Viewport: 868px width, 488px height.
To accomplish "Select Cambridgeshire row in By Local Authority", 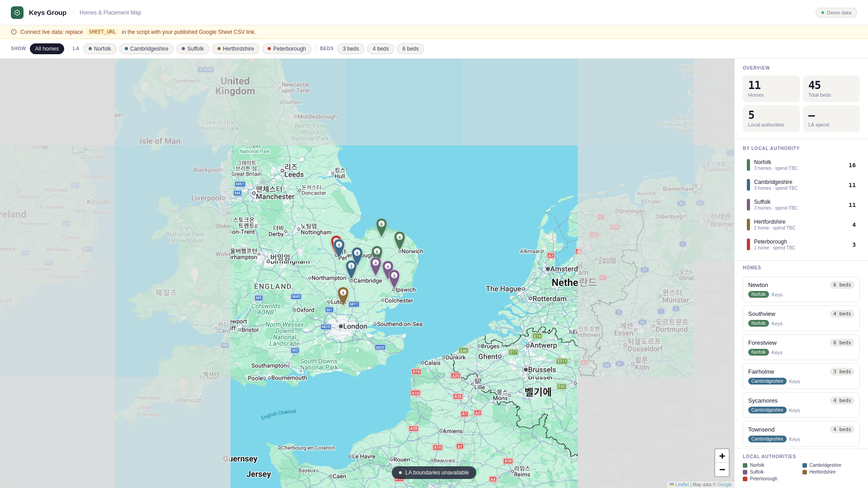I will [x=801, y=185].
